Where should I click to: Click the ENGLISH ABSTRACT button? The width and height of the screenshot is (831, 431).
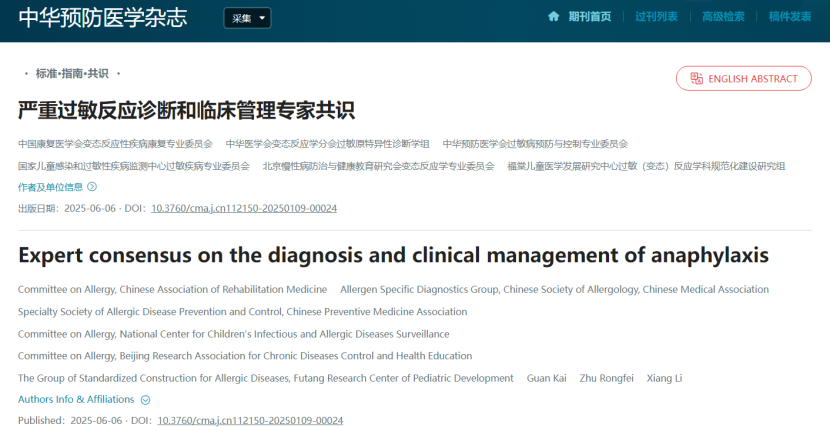(x=744, y=78)
